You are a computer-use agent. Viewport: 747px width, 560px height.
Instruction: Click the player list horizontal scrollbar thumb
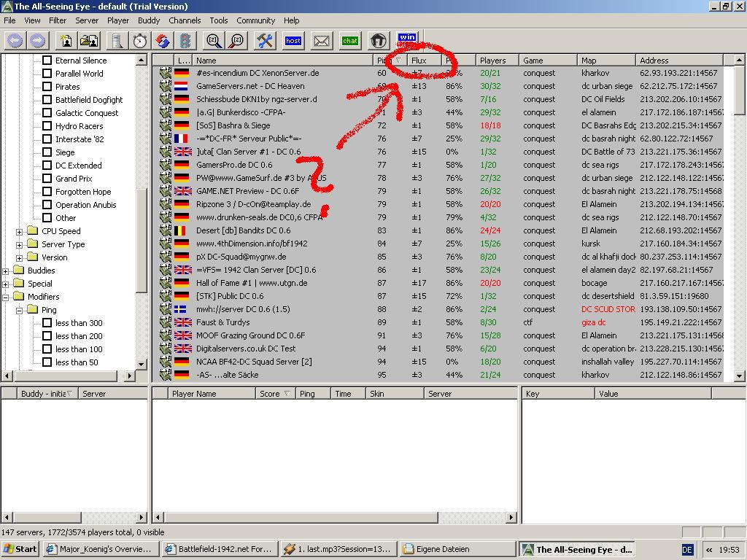pyautogui.click(x=301, y=517)
